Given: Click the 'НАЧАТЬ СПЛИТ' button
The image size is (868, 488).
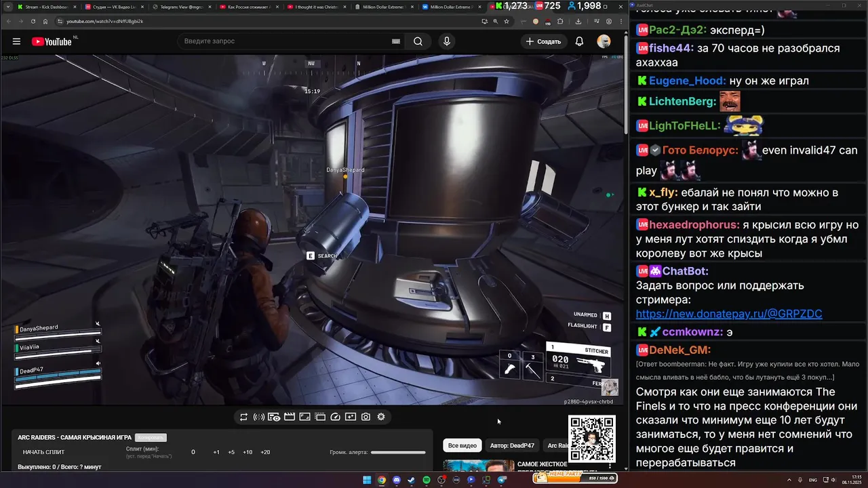Looking at the screenshot, I should pyautogui.click(x=43, y=452).
